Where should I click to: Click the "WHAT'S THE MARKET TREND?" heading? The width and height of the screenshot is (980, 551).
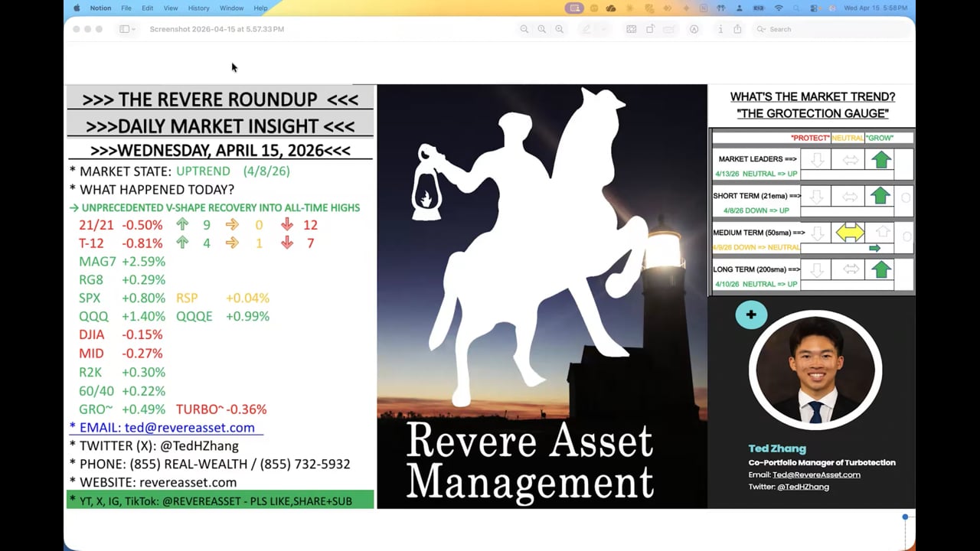pyautogui.click(x=812, y=97)
